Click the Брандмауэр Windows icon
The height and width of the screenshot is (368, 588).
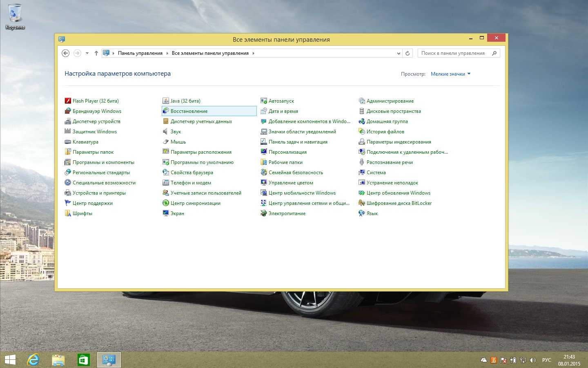(68, 111)
